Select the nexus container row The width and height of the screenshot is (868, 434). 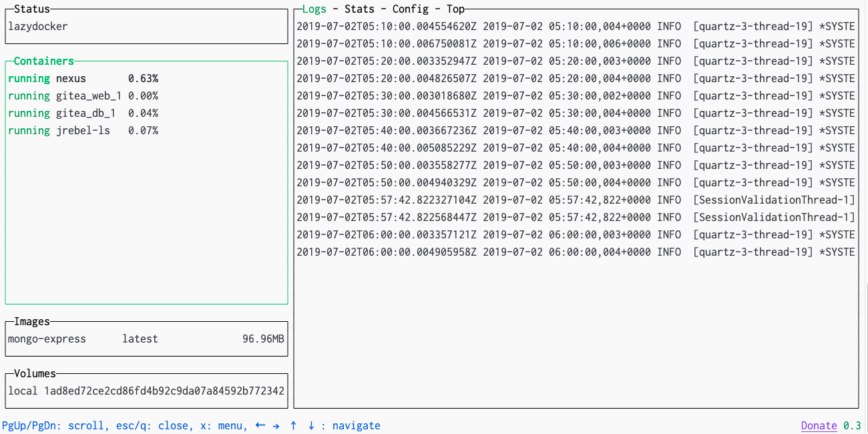[83, 79]
